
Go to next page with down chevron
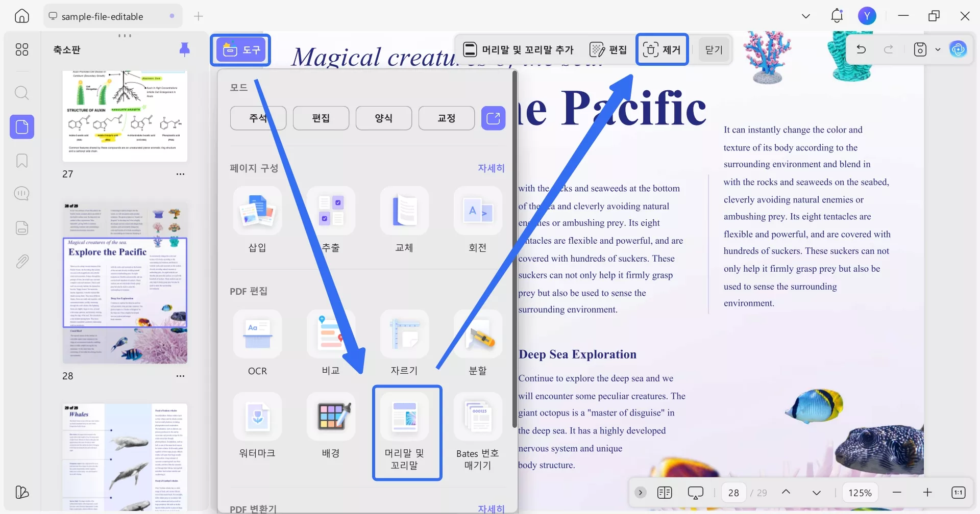[x=816, y=492]
